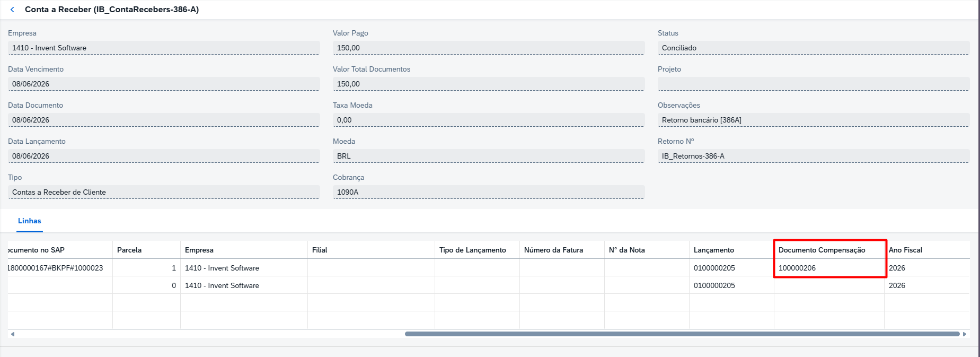Viewport: 980px width, 357px height.
Task: Click the table's right scroll arrow
Action: point(965,334)
